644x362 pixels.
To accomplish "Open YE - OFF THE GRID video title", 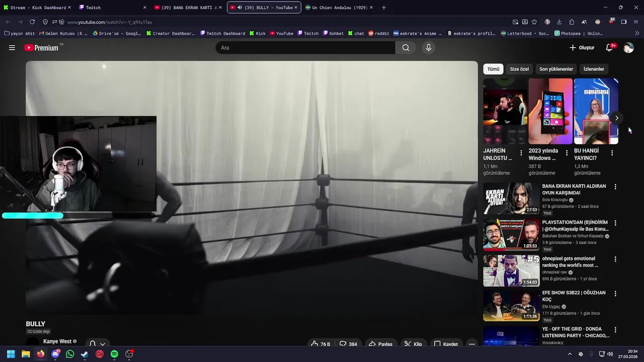I will [x=576, y=332].
